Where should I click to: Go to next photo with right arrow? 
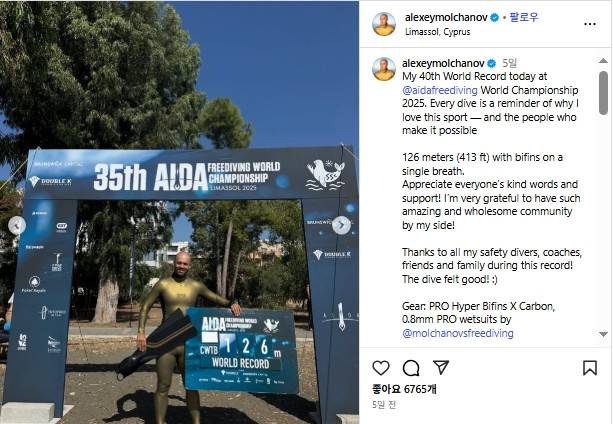pyautogui.click(x=341, y=225)
